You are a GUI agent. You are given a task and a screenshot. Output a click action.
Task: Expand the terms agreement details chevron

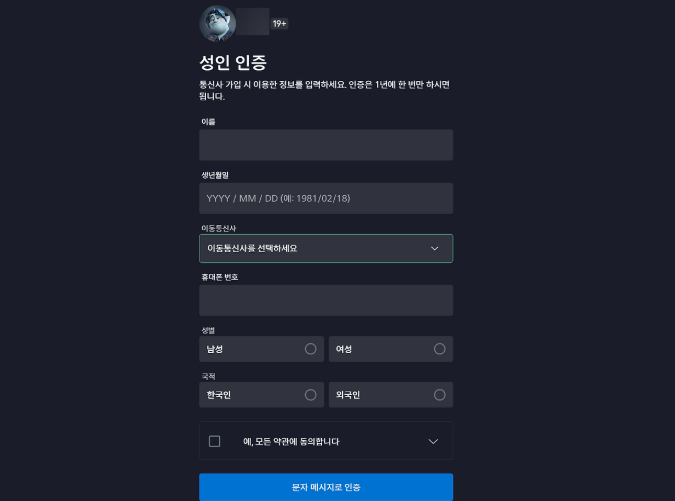click(433, 441)
